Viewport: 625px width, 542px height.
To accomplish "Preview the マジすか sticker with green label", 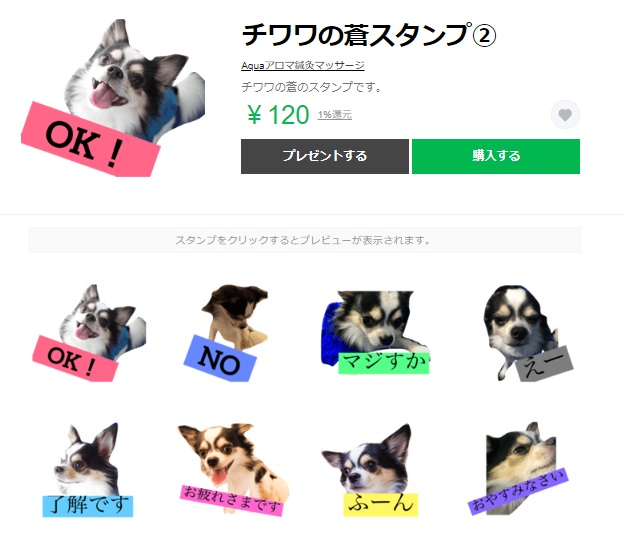I will tap(375, 333).
